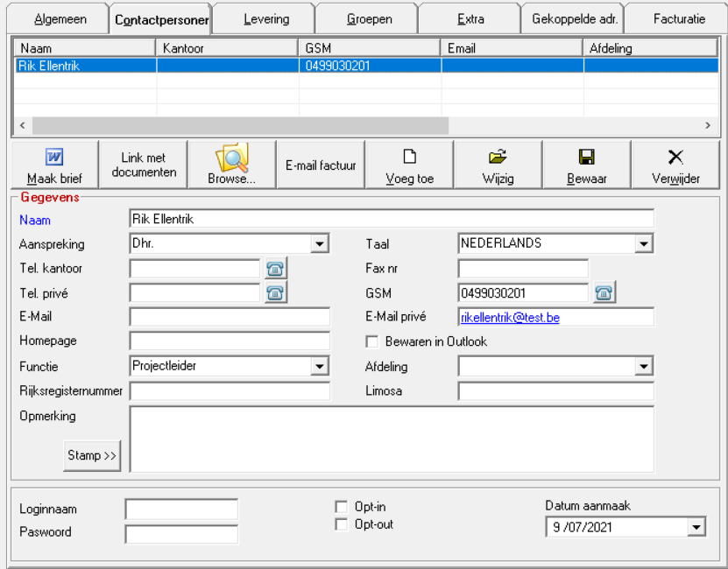Sort by the Email column header
The width and height of the screenshot is (728, 569).
tap(512, 48)
